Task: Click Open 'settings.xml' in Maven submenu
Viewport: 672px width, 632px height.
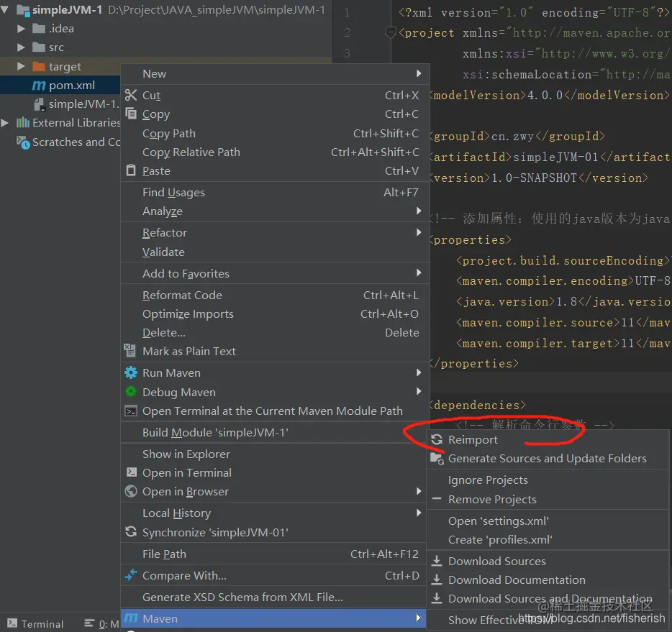Action: 548,521
